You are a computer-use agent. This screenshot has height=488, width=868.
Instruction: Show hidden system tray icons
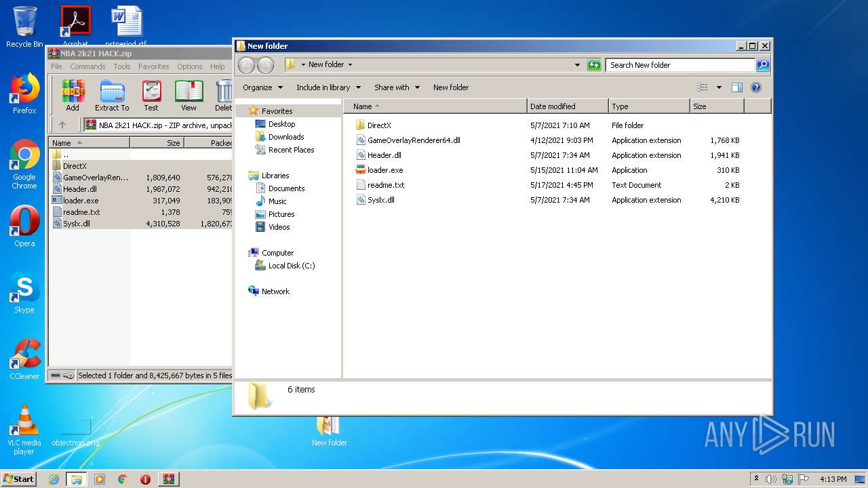[756, 479]
